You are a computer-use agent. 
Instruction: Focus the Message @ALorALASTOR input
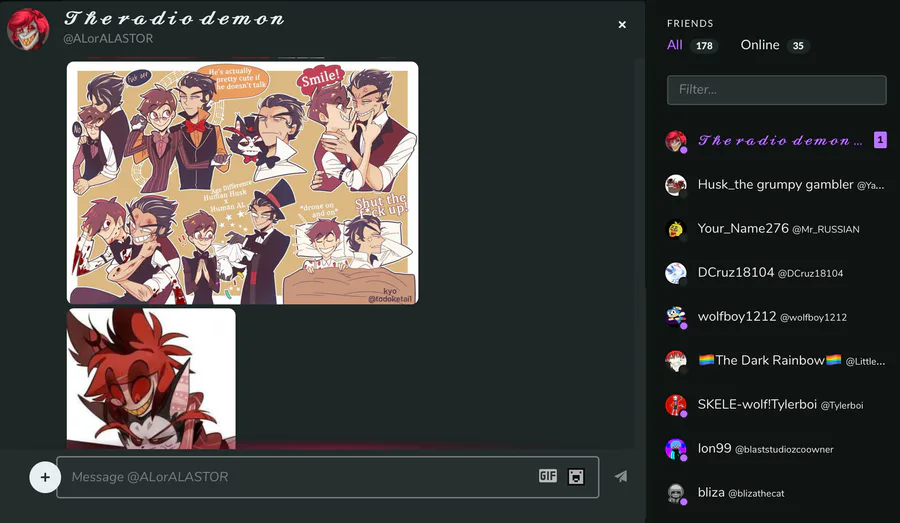328,476
